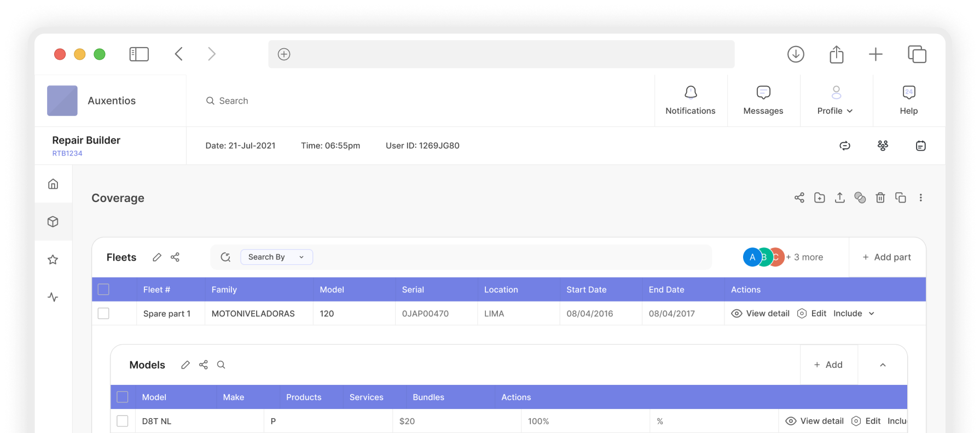This screenshot has height=433, width=980.
Task: Open the RTB1234 link
Action: coord(67,154)
